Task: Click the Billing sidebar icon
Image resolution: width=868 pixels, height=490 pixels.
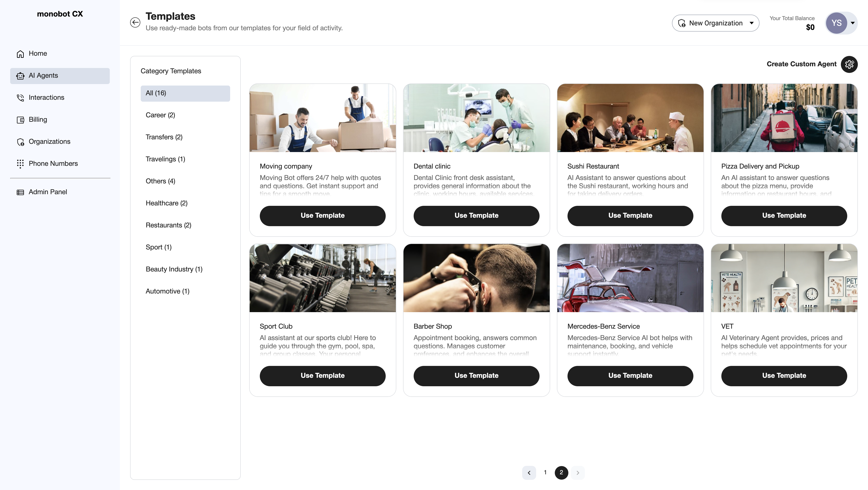Action: pos(20,119)
